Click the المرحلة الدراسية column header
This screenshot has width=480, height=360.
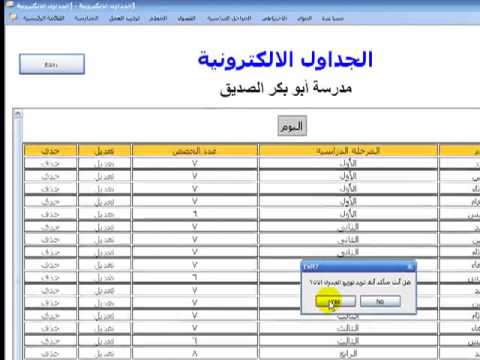[x=348, y=151]
